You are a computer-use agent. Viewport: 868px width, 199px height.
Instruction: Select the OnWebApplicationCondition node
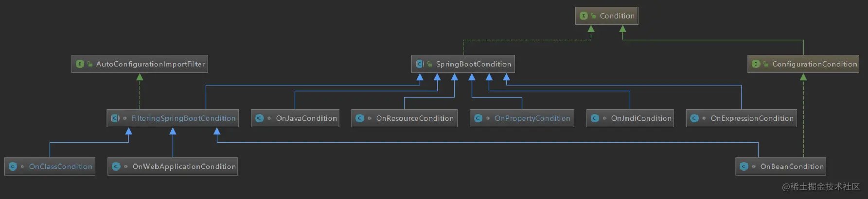[x=173, y=166]
